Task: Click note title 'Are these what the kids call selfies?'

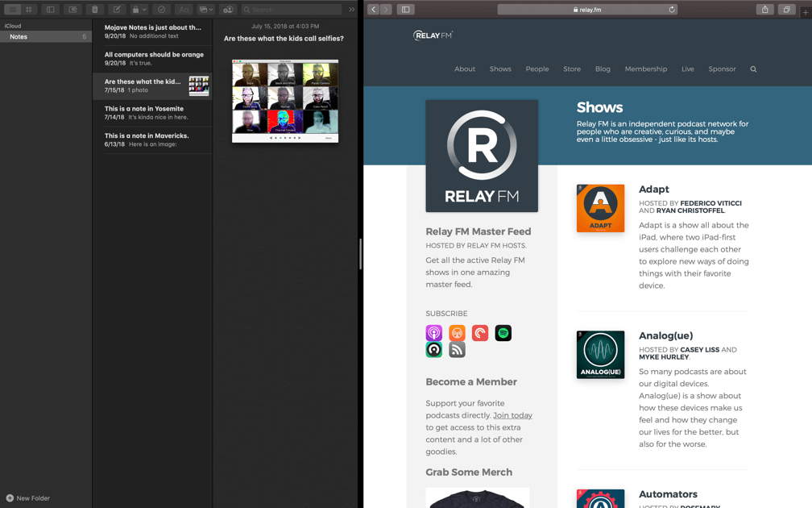Action: [x=284, y=39]
